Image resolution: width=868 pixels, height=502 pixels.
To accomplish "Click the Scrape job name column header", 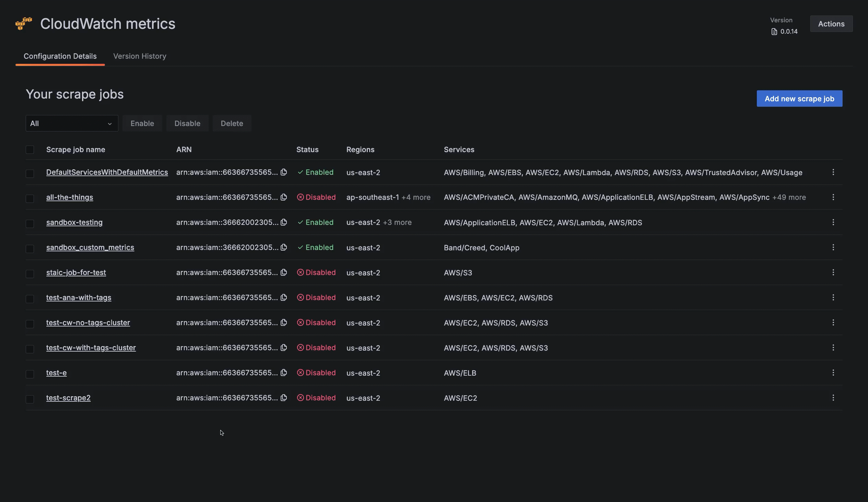I will coord(76,150).
